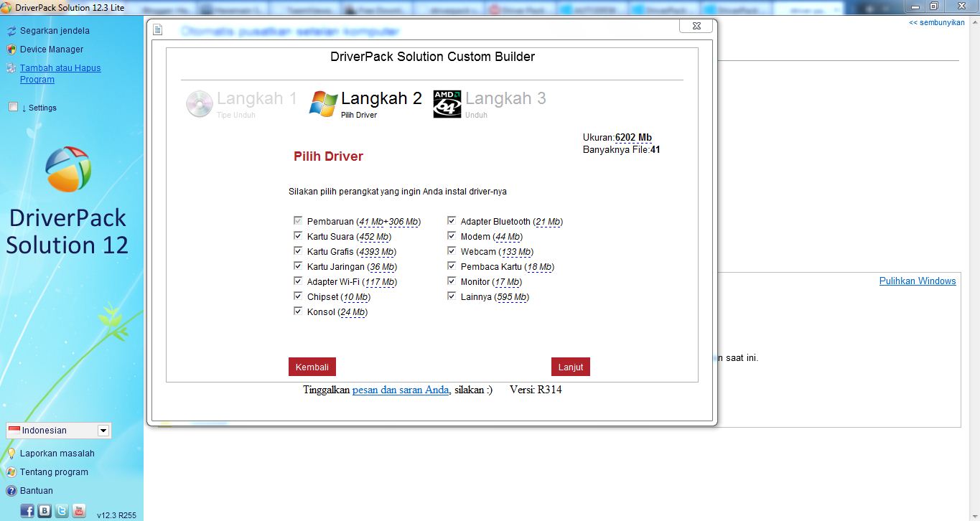This screenshot has height=521, width=980.
Task: Open the VK (B) social icon
Action: 45,511
